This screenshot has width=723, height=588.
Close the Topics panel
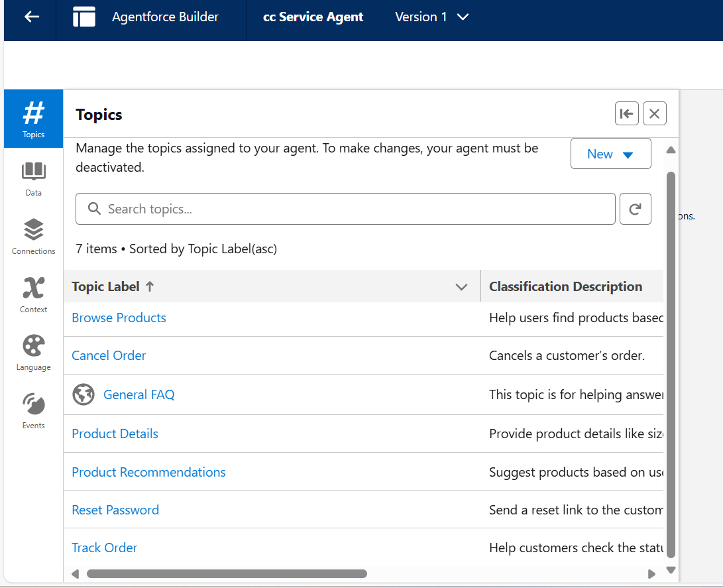coord(655,114)
